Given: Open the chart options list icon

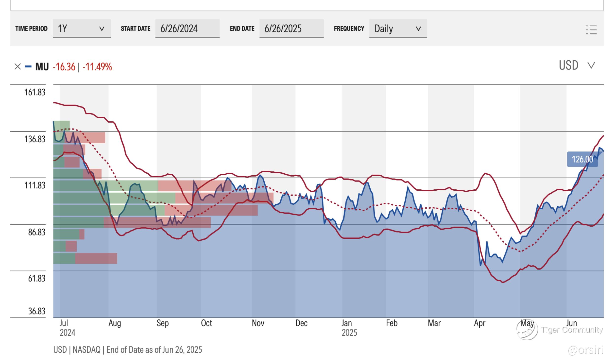Looking at the screenshot, I should point(591,30).
